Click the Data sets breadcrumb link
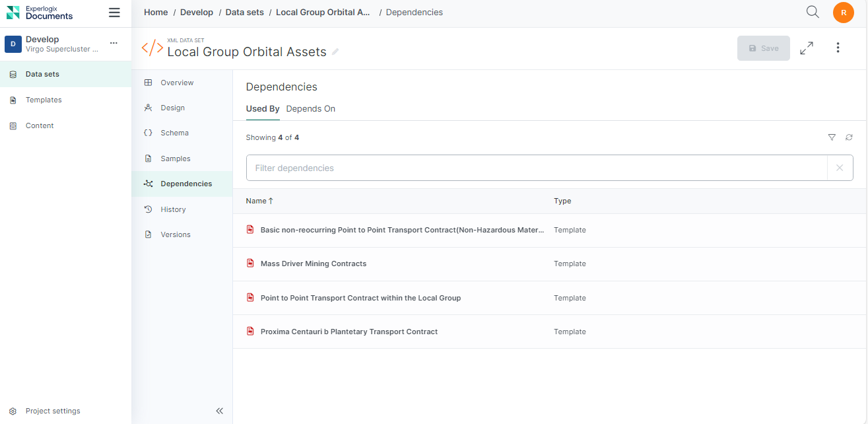The image size is (868, 424). [244, 13]
